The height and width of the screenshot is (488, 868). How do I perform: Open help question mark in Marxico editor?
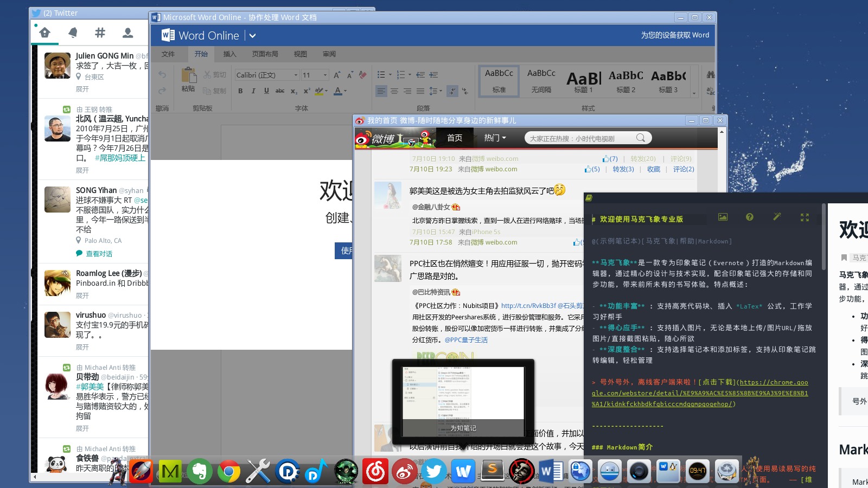750,217
